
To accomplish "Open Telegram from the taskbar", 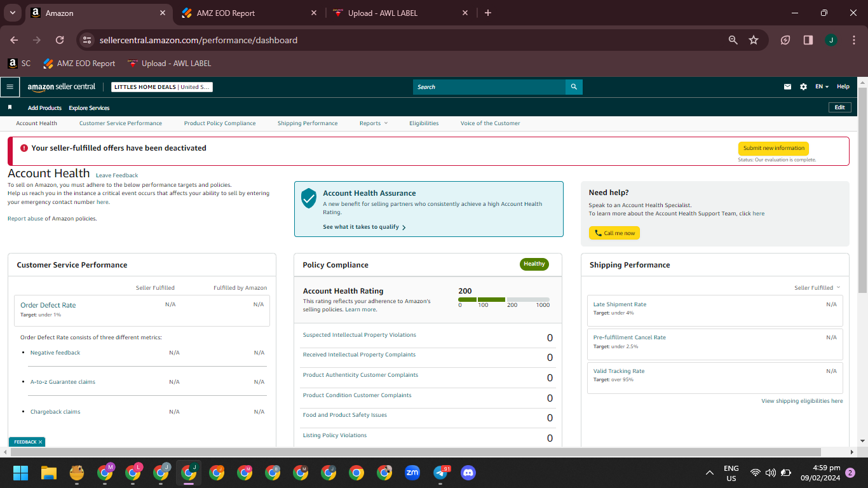I will (440, 473).
